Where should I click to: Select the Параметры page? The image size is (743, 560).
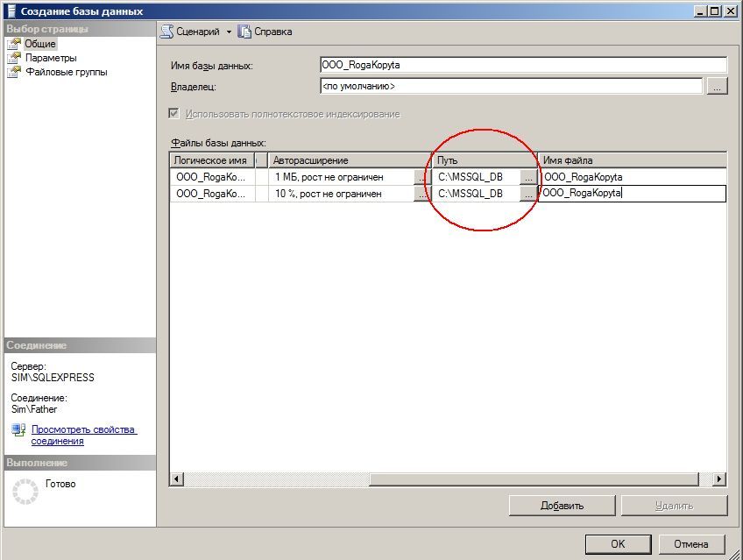pos(51,58)
